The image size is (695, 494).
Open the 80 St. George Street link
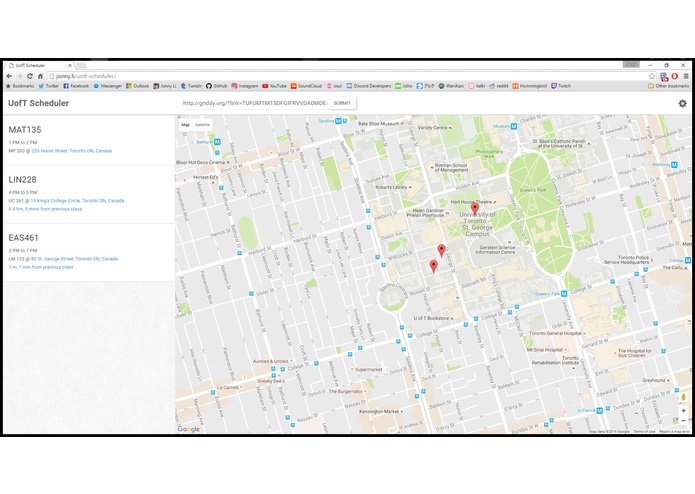[x=74, y=259]
